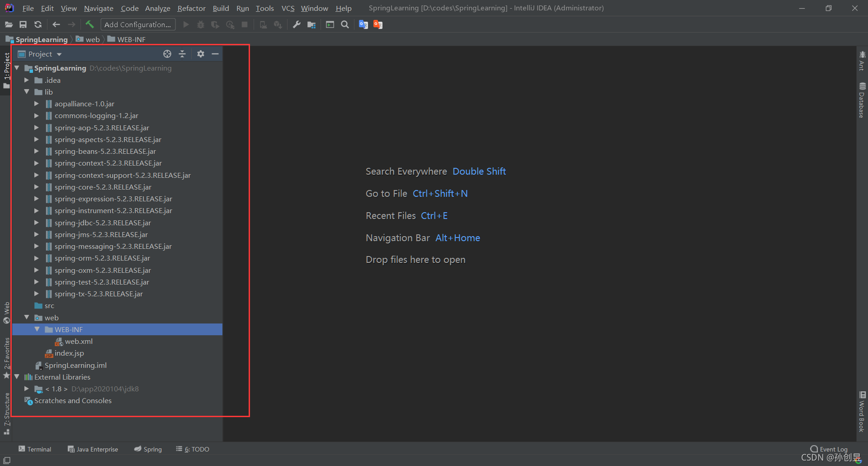868x466 pixels.
Task: Open the VCS menu
Action: tap(288, 8)
